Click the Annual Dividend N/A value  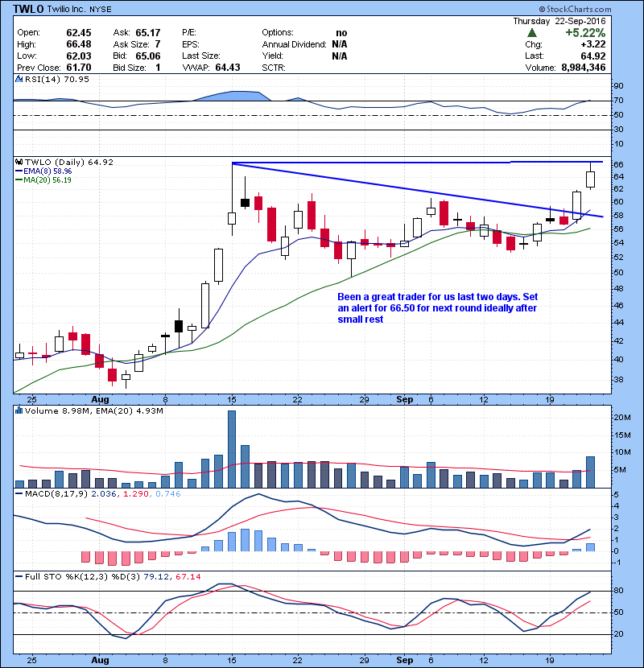pyautogui.click(x=339, y=44)
